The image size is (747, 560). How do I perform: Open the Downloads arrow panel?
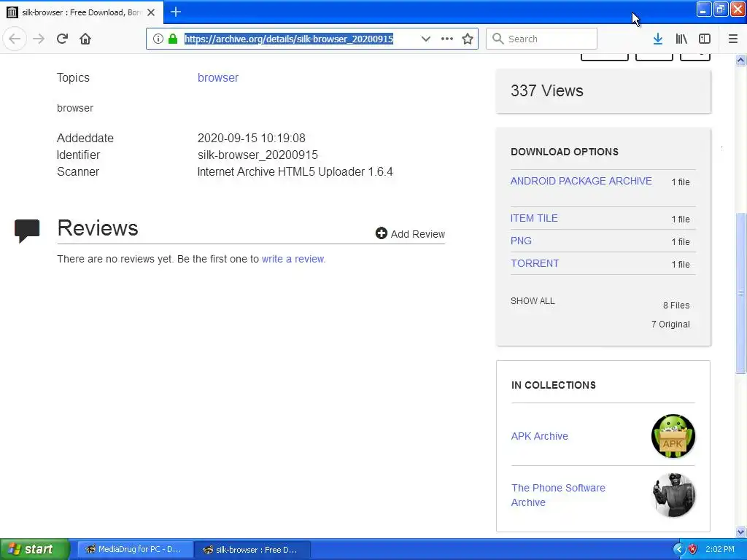[x=658, y=39]
